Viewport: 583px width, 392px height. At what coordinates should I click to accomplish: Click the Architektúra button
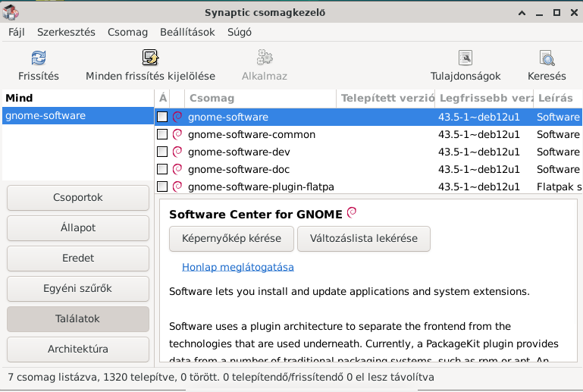[x=78, y=350]
